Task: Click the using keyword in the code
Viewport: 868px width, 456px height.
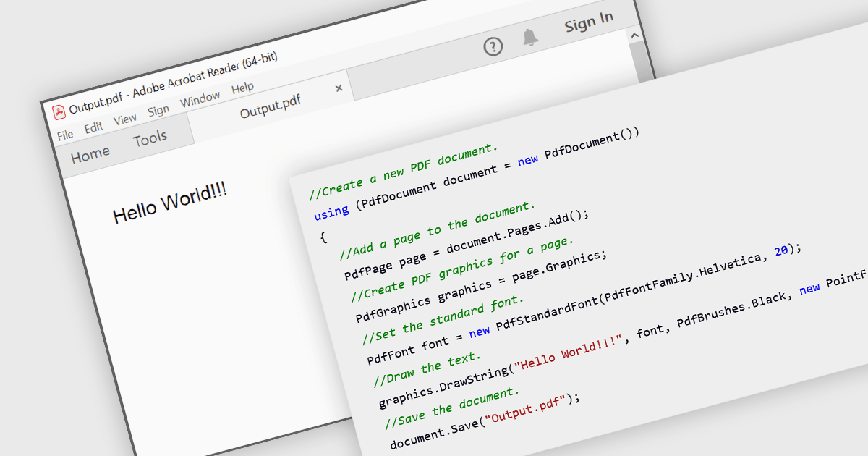Action: [331, 212]
